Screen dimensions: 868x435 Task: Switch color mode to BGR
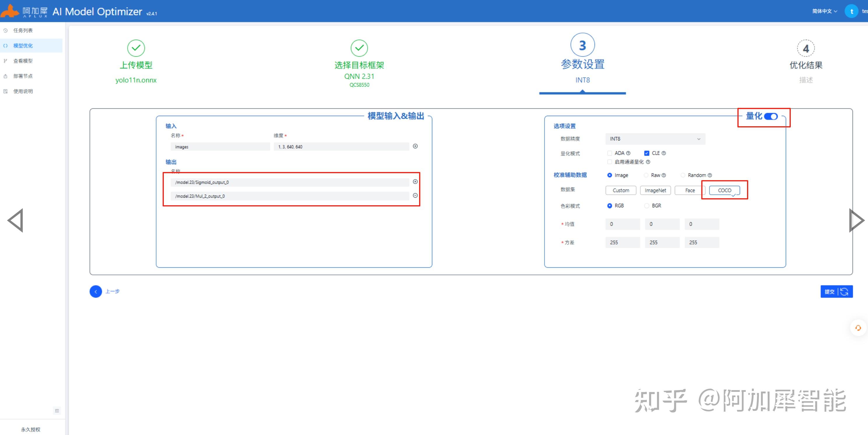(646, 206)
